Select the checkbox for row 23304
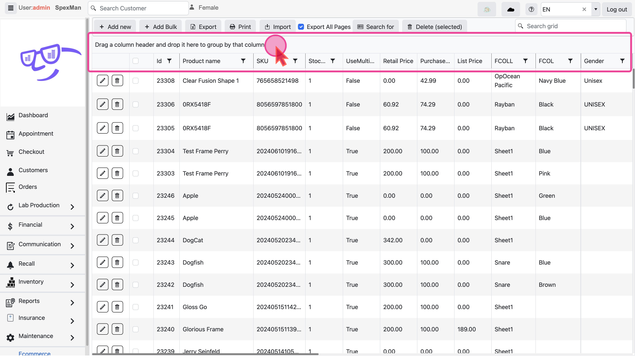635x364 pixels. (x=136, y=151)
